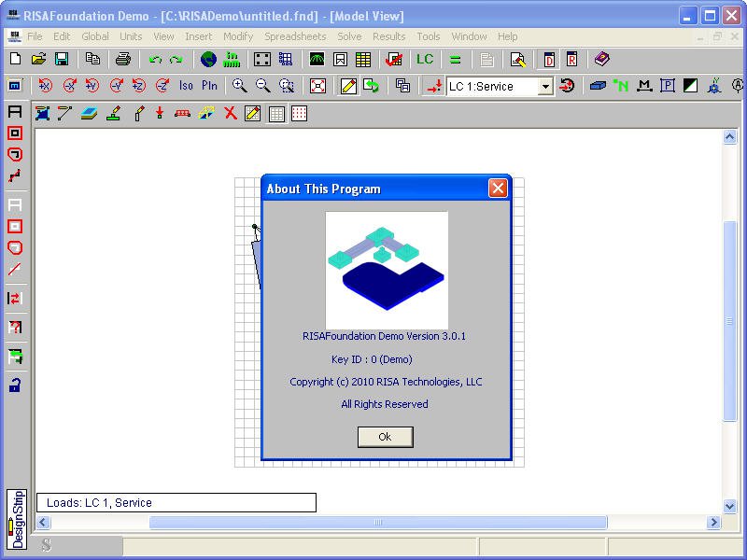Screen dimensions: 747x560
Task: Rotate the view with the -Y icon
Action: pos(116,86)
